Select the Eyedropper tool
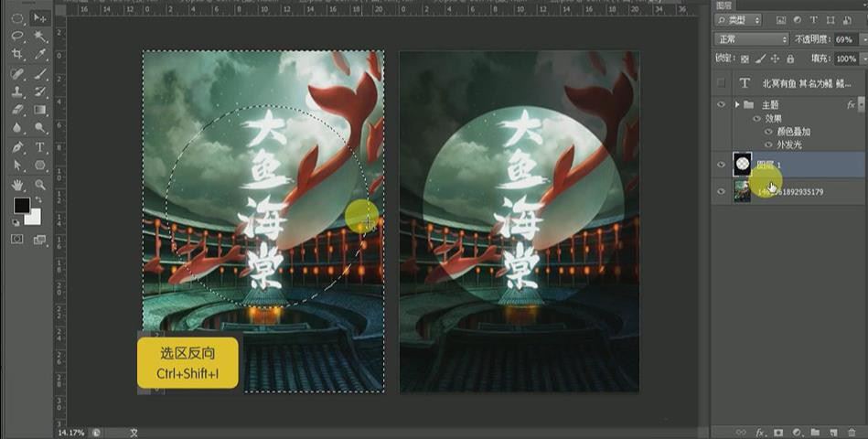The height and width of the screenshot is (439, 868). (40, 54)
